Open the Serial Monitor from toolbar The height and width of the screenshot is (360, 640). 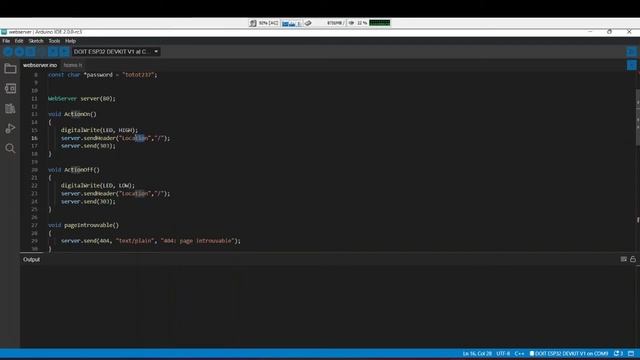tap(632, 52)
